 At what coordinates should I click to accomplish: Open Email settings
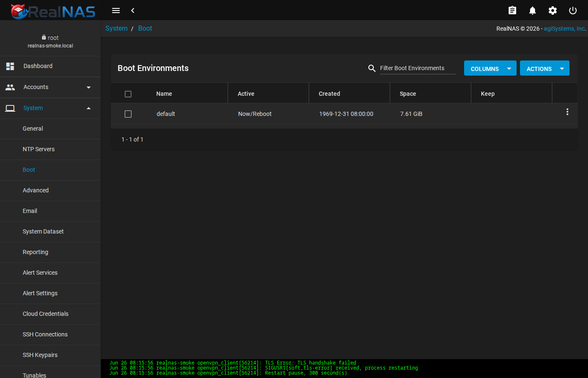50,211
